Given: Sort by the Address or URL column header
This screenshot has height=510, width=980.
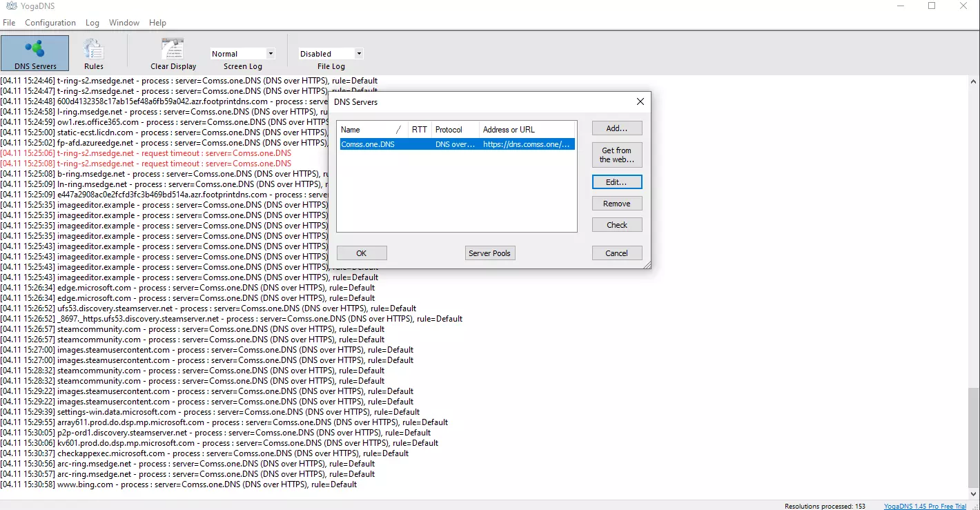Looking at the screenshot, I should pos(527,130).
